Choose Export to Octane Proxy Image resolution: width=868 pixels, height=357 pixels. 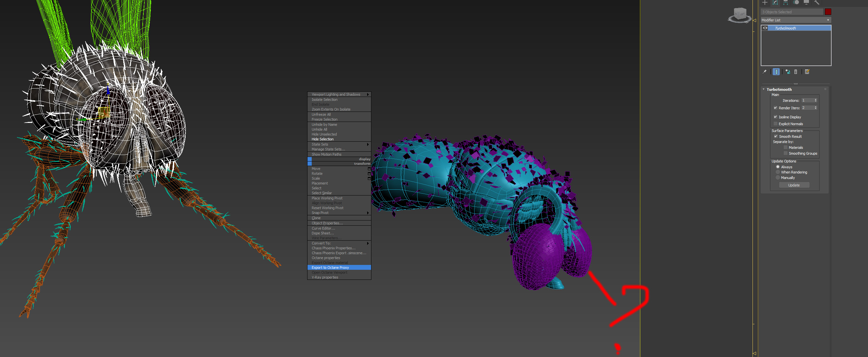[x=330, y=268]
